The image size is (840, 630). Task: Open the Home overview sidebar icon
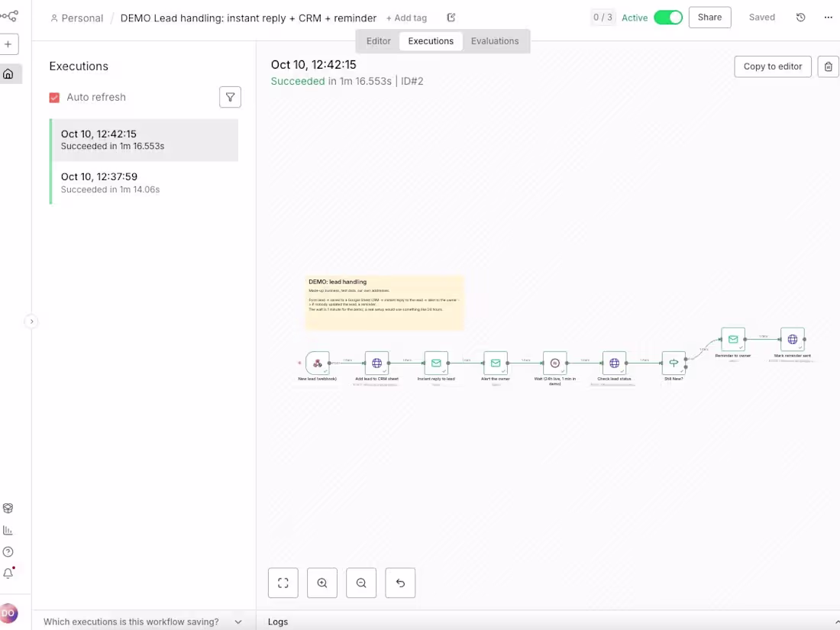[x=8, y=74]
